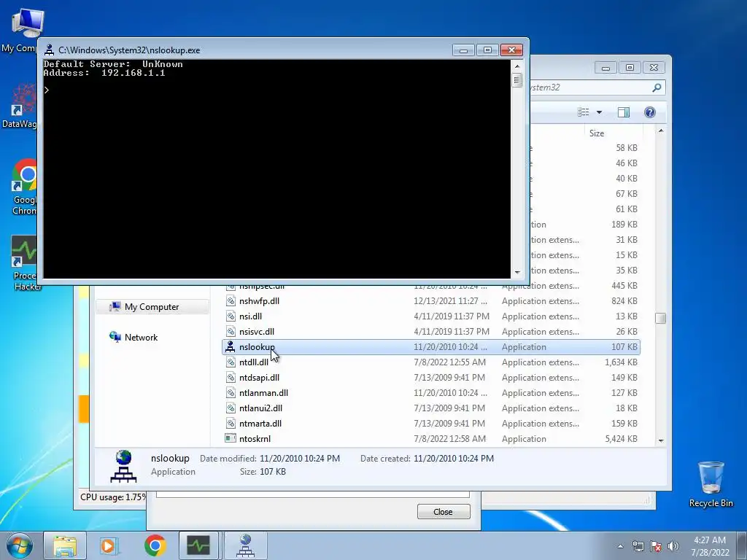The width and height of the screenshot is (747, 560).
Task: Click the nsi.dll file icon
Action: [231, 316]
